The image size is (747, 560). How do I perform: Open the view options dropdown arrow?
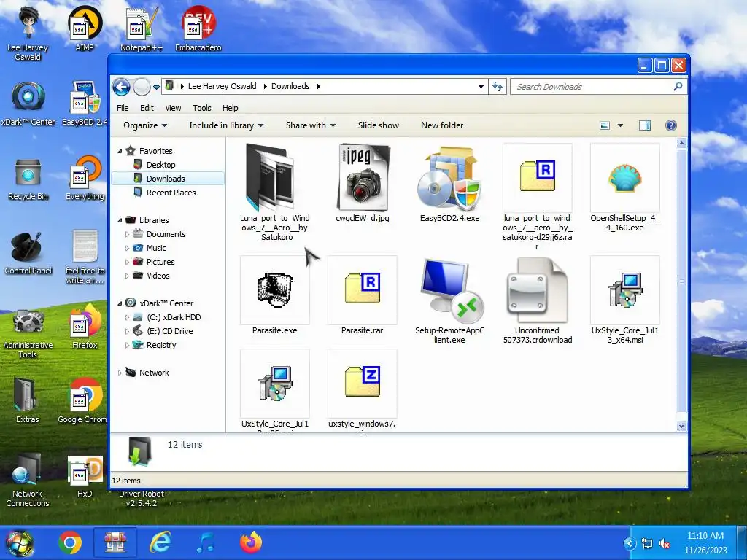point(620,125)
